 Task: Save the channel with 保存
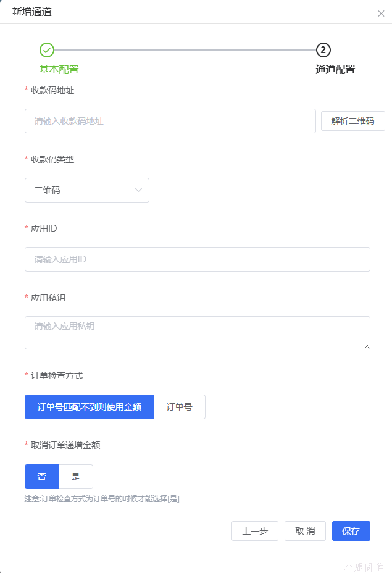click(x=351, y=531)
